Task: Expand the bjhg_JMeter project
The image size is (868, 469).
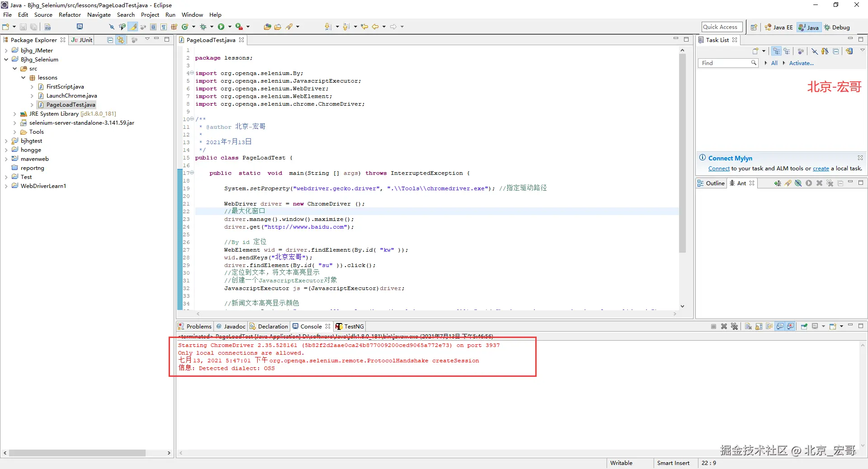Action: [6, 51]
